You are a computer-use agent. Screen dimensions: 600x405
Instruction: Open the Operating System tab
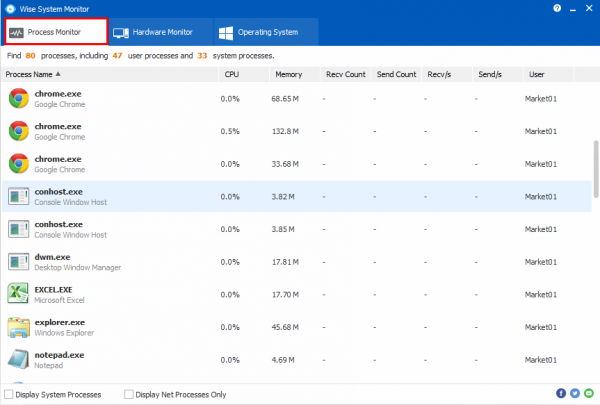tap(262, 32)
